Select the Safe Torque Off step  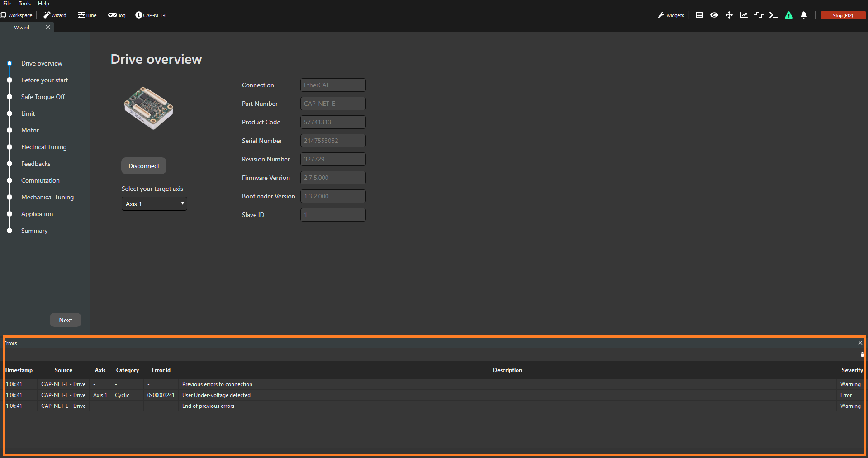pyautogui.click(x=43, y=97)
